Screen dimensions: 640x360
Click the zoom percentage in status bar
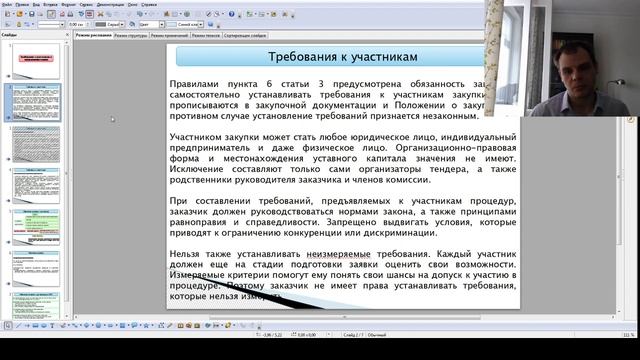(x=629, y=335)
